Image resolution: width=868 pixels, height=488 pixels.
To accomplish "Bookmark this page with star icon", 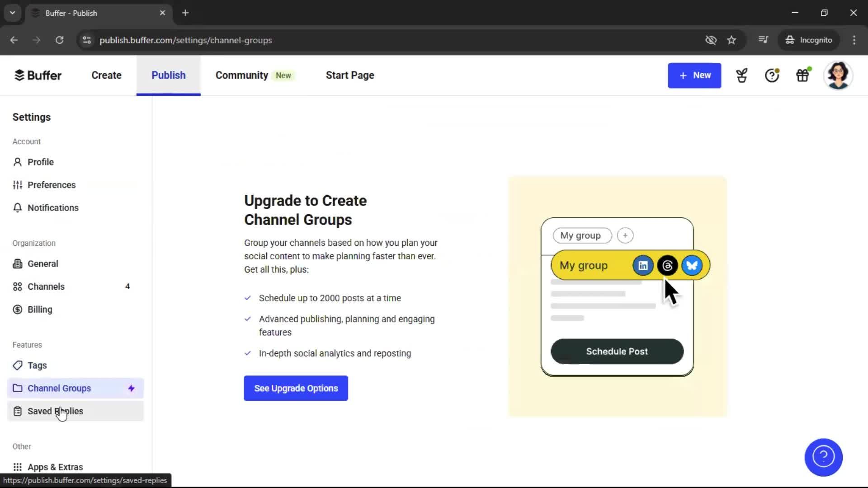I will 731,40.
